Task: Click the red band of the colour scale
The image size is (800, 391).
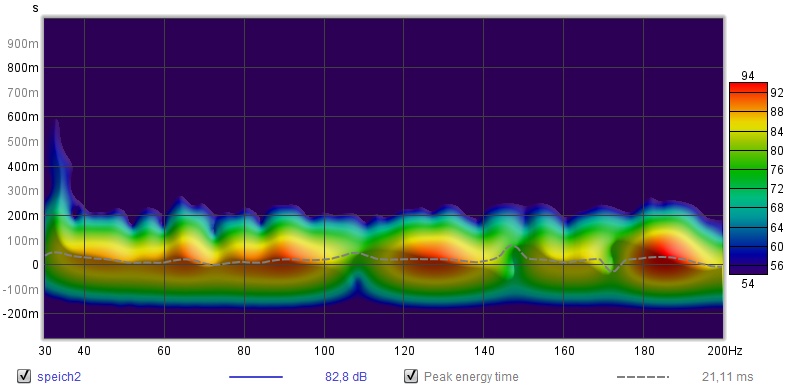Action: [748, 89]
